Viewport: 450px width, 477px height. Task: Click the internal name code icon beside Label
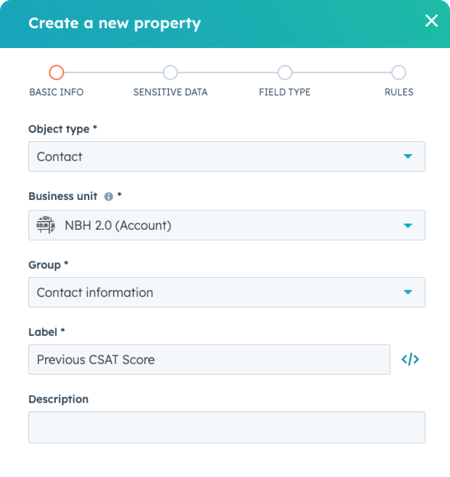pyautogui.click(x=410, y=359)
